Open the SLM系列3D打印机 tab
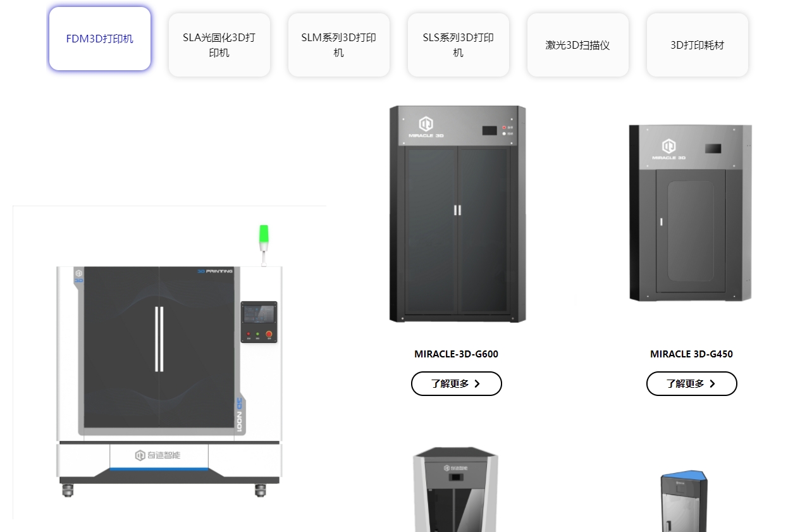 pyautogui.click(x=339, y=45)
